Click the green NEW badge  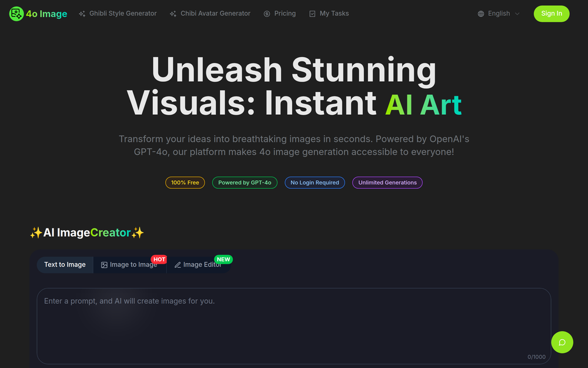[223, 260]
